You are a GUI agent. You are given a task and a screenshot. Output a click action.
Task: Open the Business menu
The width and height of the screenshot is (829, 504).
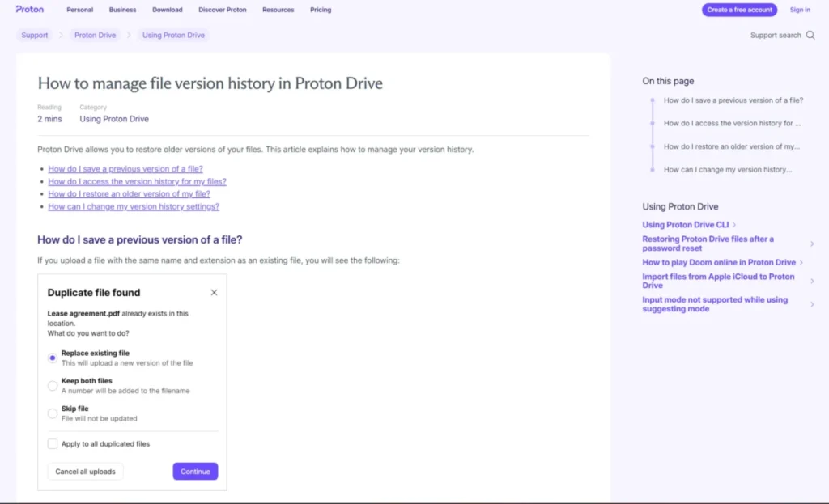point(123,10)
